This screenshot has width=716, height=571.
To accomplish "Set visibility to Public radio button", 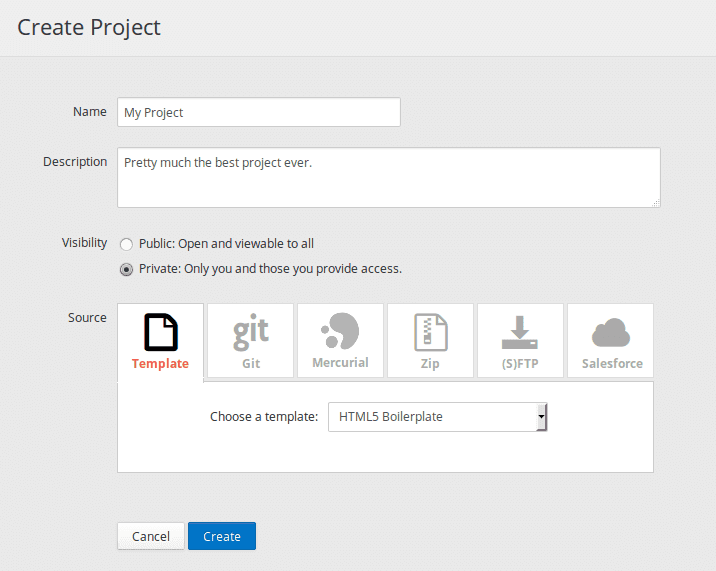I will click(x=126, y=244).
